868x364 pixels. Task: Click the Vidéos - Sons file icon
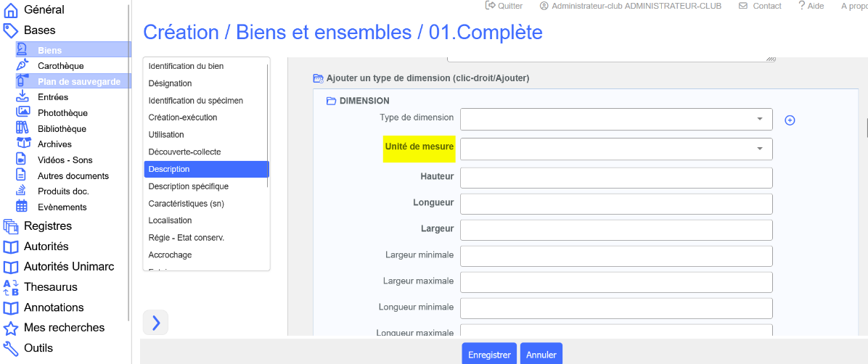[x=22, y=160]
